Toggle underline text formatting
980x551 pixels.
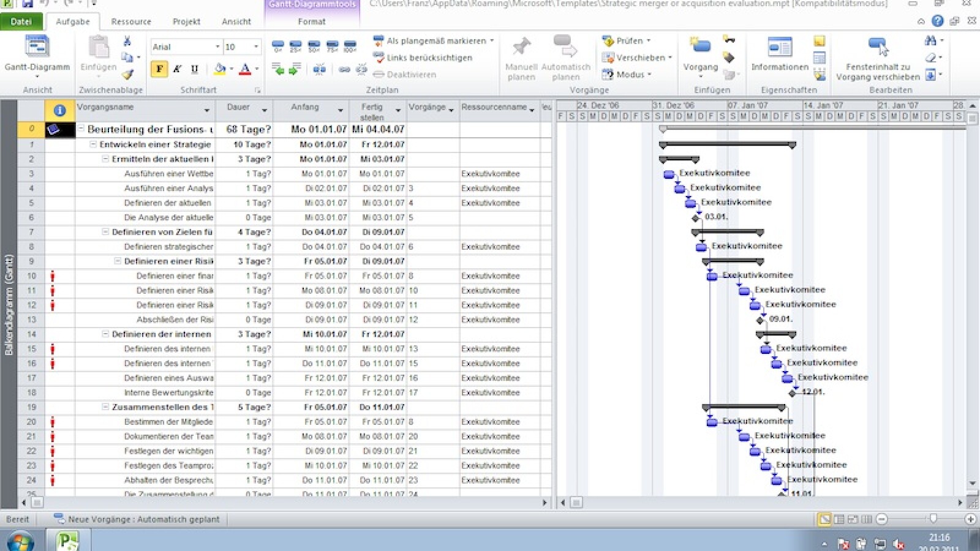[194, 69]
